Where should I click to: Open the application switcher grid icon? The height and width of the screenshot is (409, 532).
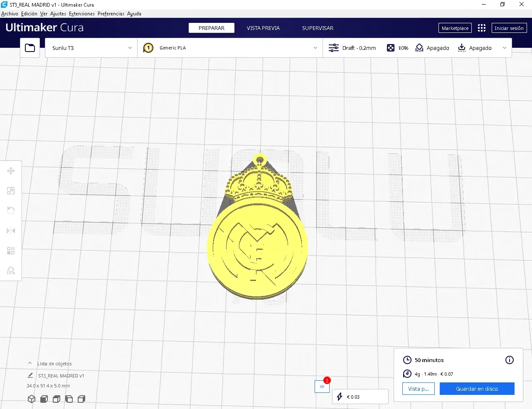(482, 28)
